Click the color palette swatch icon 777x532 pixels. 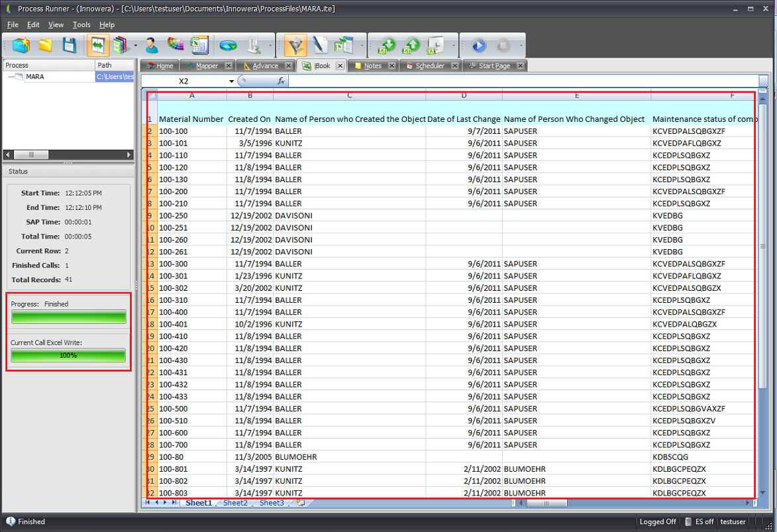coord(176,45)
